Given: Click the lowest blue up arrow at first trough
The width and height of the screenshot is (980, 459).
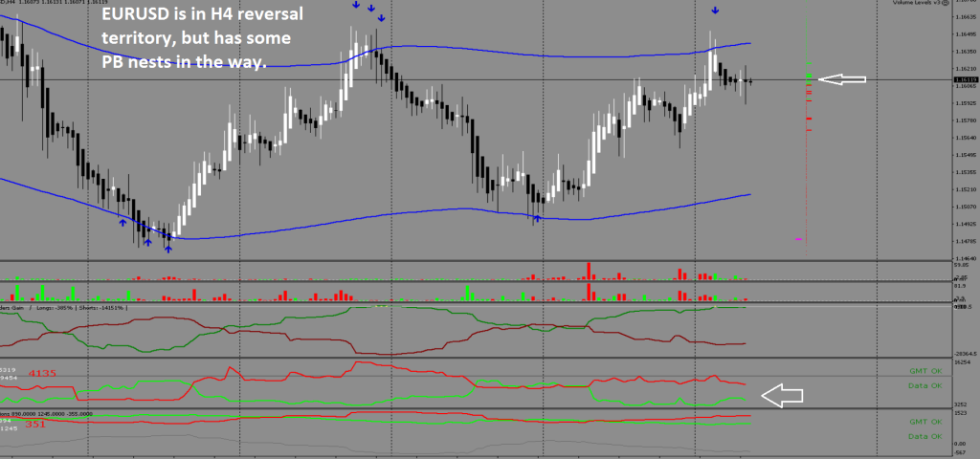Looking at the screenshot, I should pos(168,249).
